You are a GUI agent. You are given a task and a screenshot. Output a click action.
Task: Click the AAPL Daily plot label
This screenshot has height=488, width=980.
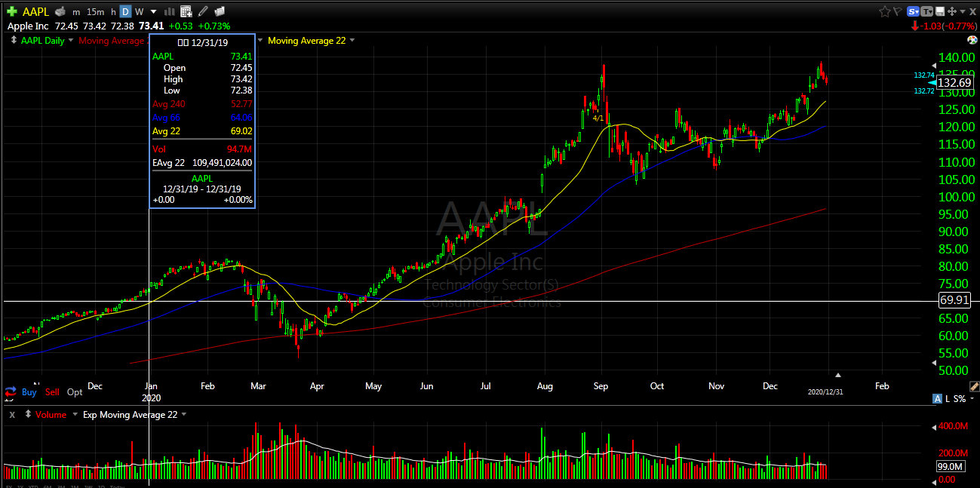43,41
